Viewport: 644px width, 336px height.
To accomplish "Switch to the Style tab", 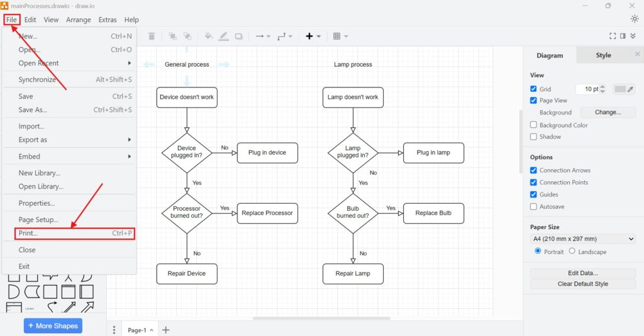I will pyautogui.click(x=603, y=55).
